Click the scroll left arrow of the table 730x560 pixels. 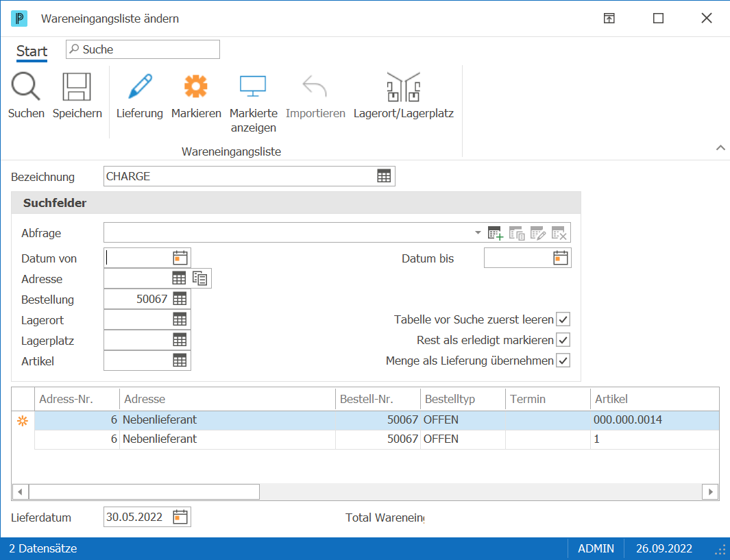(x=20, y=491)
